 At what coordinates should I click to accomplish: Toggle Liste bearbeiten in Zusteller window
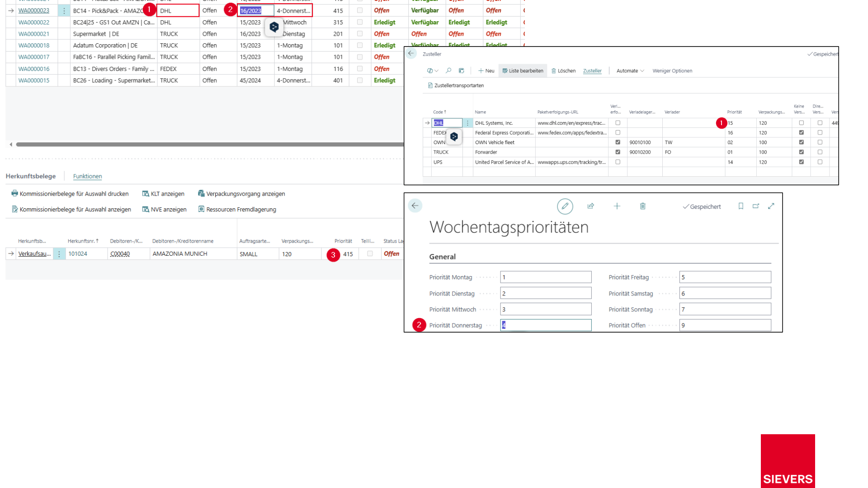pos(523,70)
